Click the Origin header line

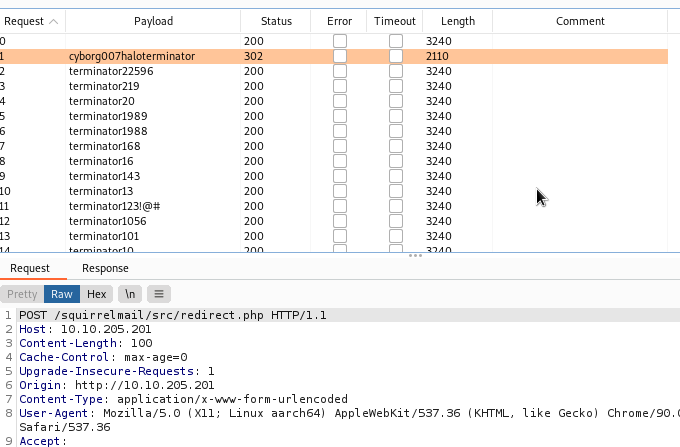coord(117,385)
